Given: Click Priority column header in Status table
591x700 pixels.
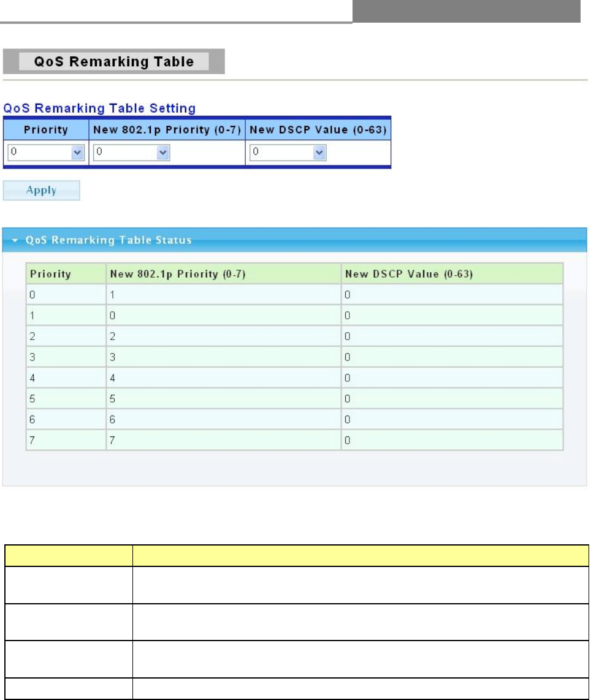Looking at the screenshot, I should pos(66,273).
